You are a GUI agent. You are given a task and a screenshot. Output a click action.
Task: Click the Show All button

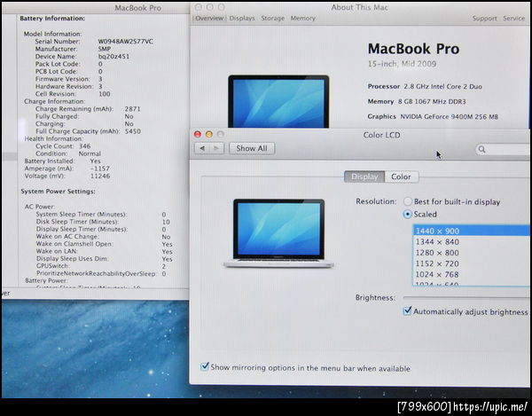(x=252, y=148)
